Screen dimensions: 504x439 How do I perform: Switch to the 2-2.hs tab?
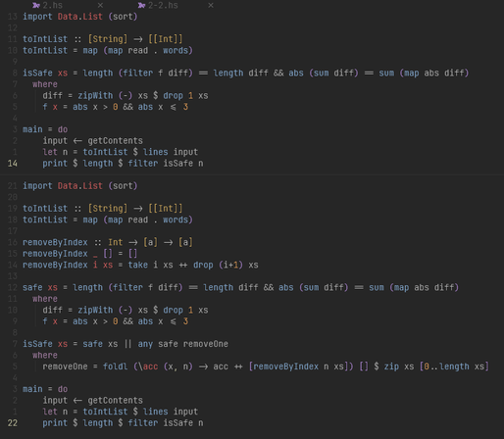click(x=163, y=5)
